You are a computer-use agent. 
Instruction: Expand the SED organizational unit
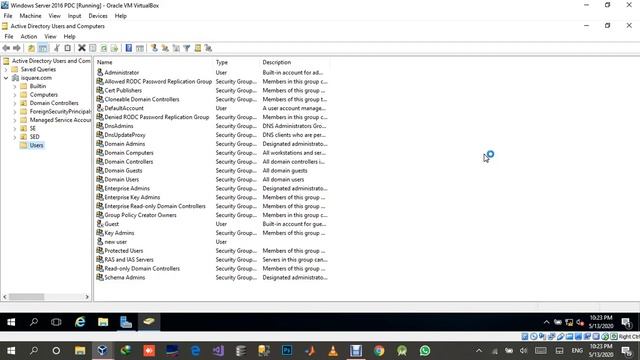15,137
